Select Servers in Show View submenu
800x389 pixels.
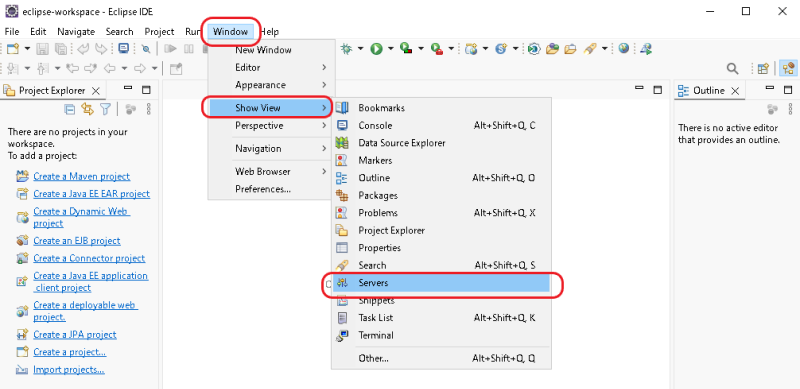[x=442, y=283]
